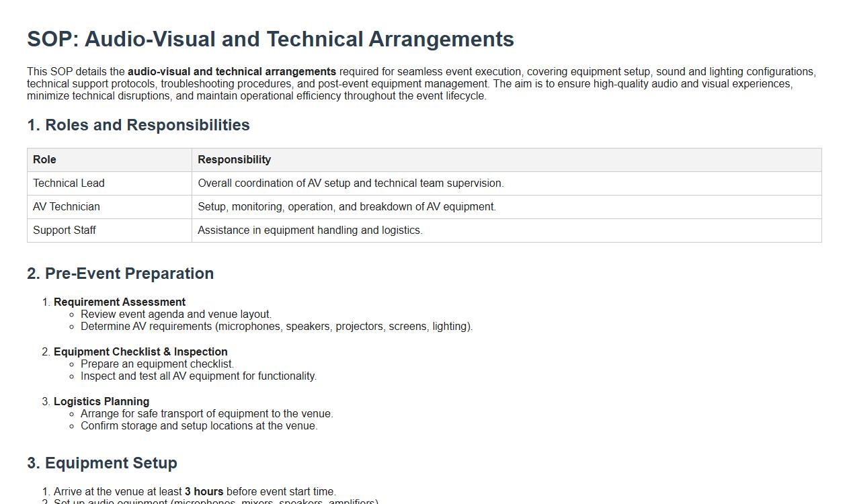Click the bold '3 hours' text
This screenshot has height=504, width=849.
click(204, 492)
